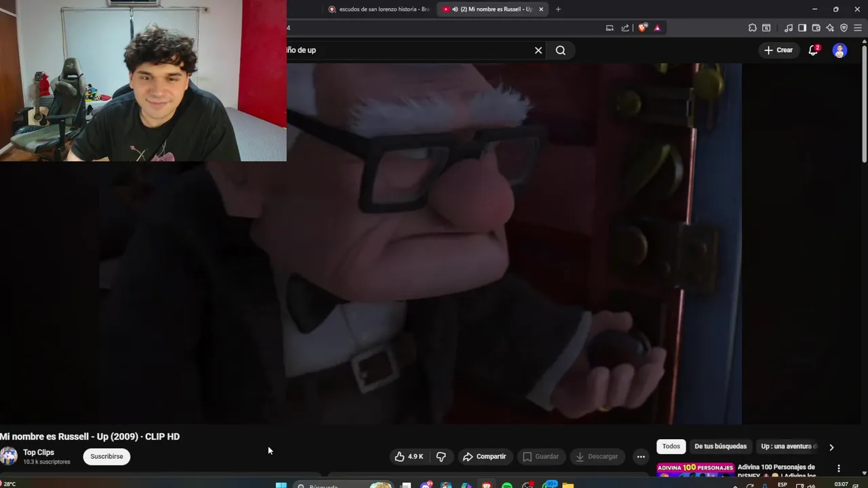Open the browser hamburger main menu
The width and height of the screenshot is (868, 488).
coord(858,28)
